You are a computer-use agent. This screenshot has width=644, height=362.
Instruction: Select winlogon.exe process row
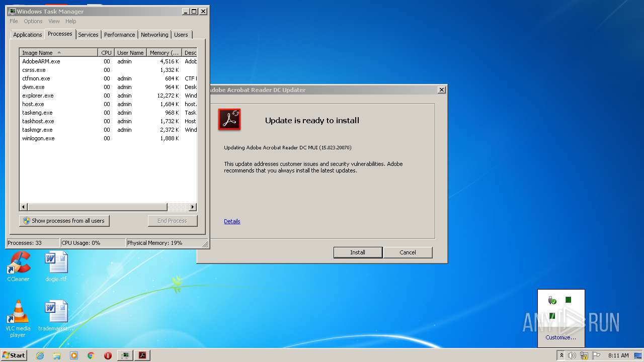pos(108,138)
